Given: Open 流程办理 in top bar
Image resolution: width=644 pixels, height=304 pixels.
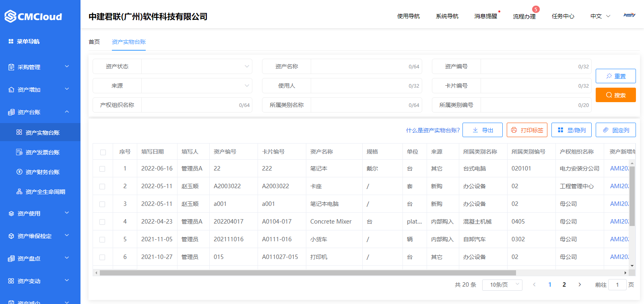Looking at the screenshot, I should (524, 16).
